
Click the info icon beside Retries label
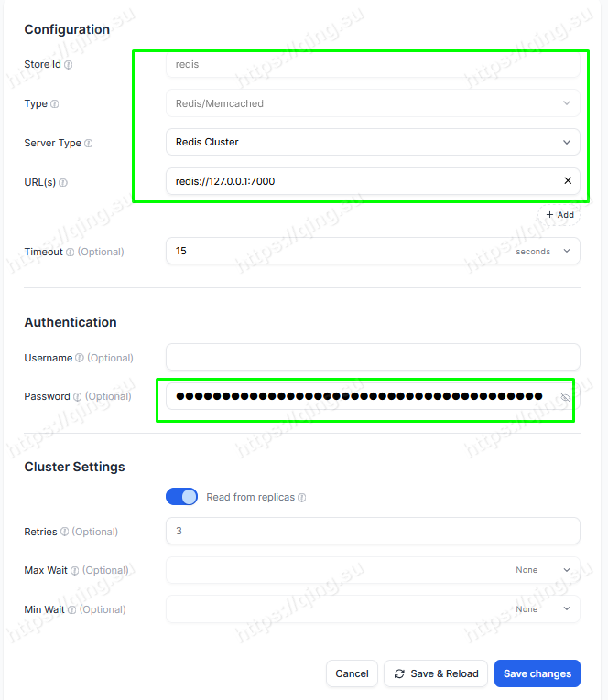(64, 532)
